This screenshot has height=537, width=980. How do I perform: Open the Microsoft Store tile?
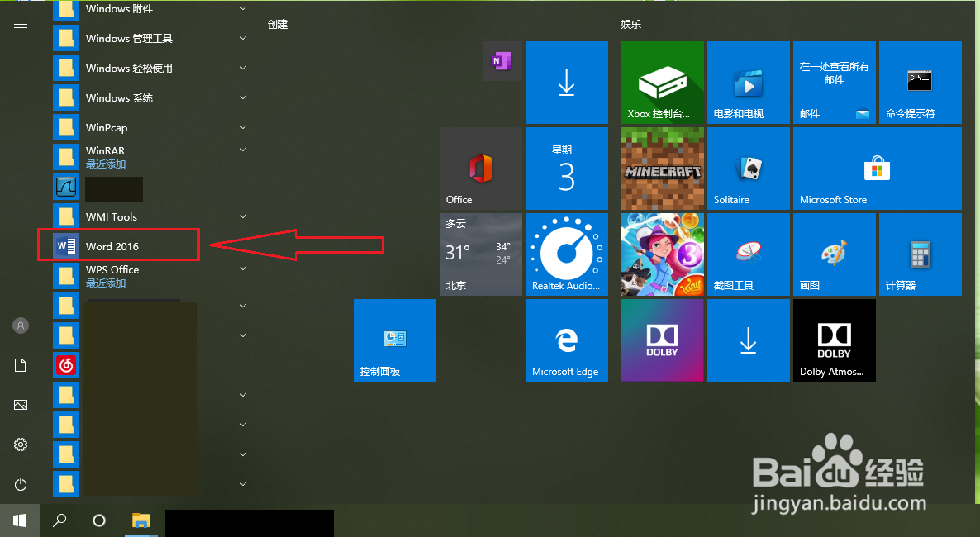pyautogui.click(x=877, y=169)
